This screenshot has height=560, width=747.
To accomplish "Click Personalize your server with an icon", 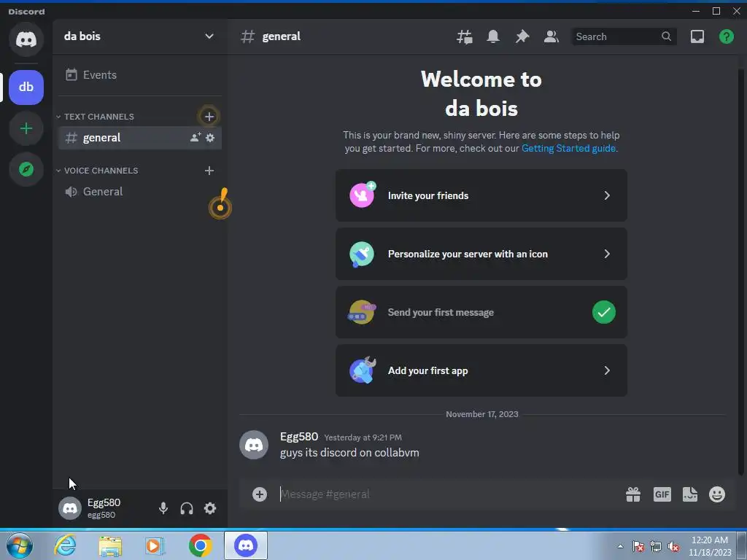I will click(481, 254).
